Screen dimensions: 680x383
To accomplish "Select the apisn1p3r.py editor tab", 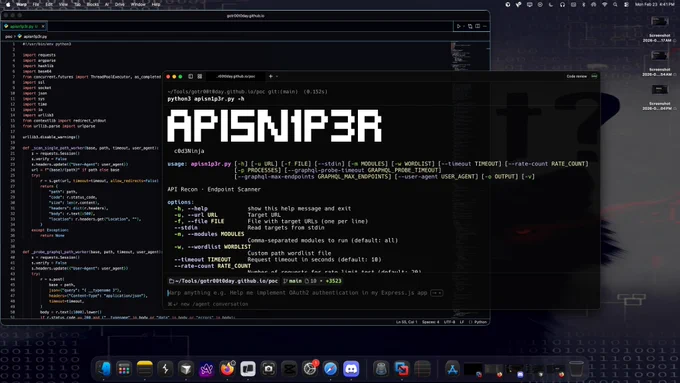I will click(24, 26).
